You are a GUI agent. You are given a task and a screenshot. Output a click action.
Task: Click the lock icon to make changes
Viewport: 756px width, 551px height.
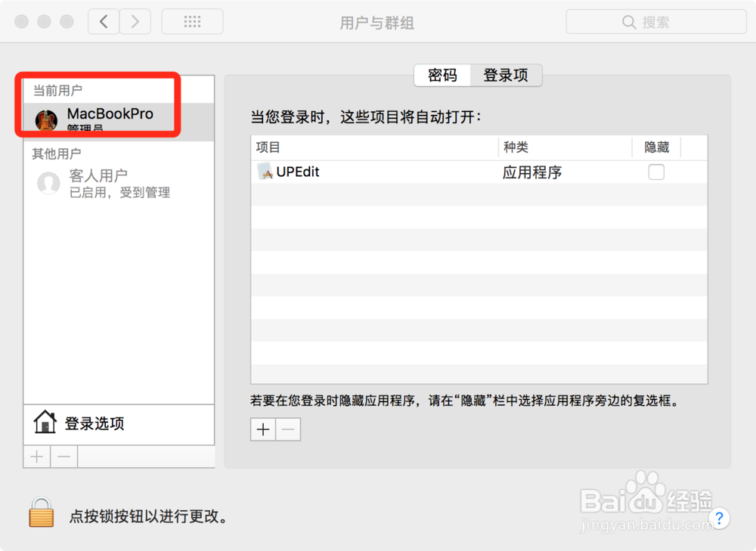click(x=42, y=512)
